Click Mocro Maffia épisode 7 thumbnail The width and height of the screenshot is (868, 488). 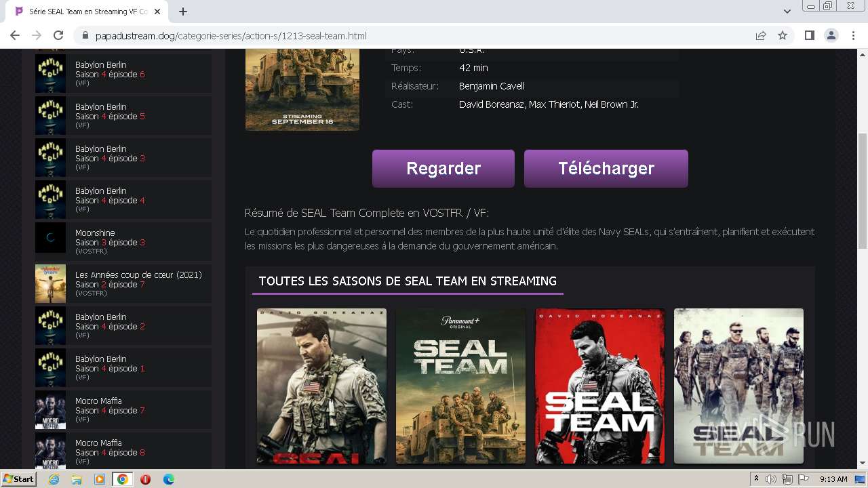pos(50,409)
